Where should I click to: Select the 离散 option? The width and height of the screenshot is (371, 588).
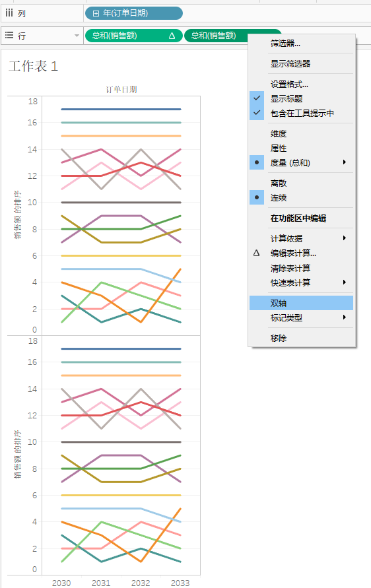[302, 183]
